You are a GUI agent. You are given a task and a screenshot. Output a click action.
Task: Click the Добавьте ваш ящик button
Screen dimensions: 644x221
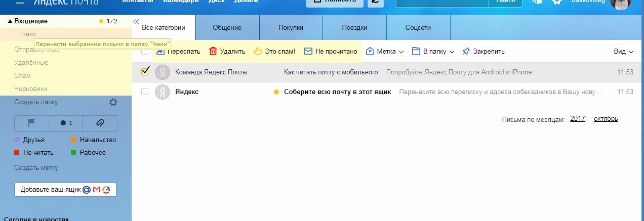65,190
